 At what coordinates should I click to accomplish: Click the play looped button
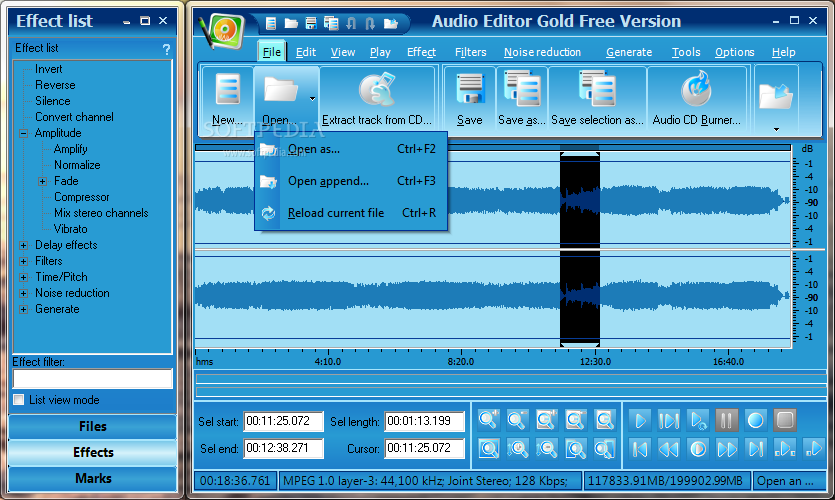[698, 420]
